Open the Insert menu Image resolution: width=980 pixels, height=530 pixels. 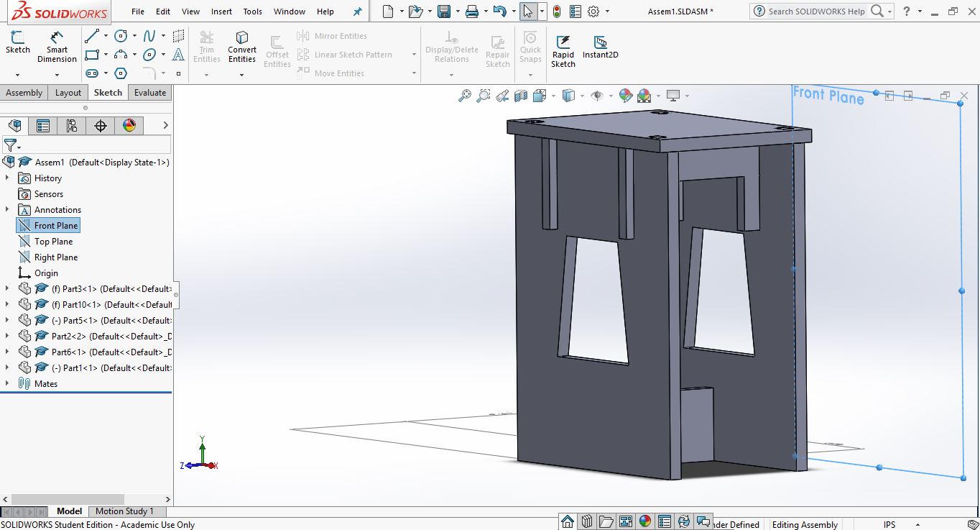[x=221, y=12]
